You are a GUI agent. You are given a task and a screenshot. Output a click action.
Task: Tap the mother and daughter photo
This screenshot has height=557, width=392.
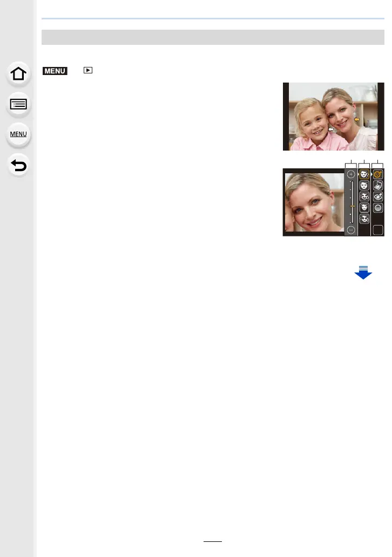[333, 117]
